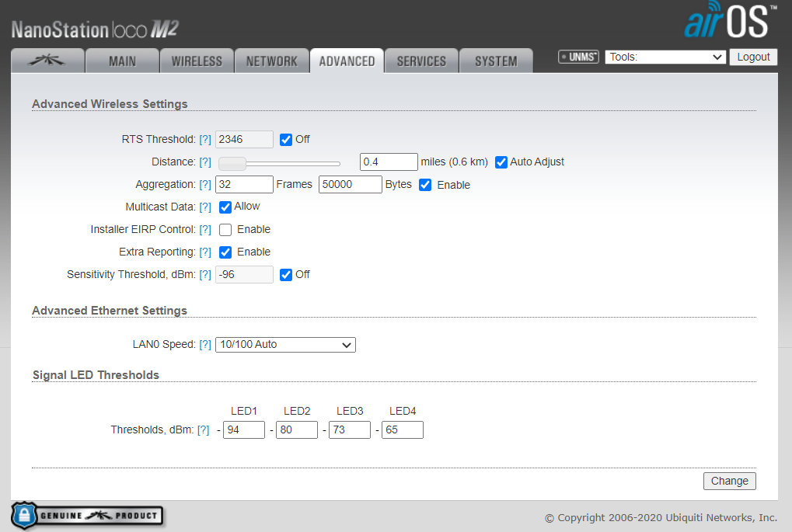
Task: Open help for Aggregation
Action: tap(205, 185)
